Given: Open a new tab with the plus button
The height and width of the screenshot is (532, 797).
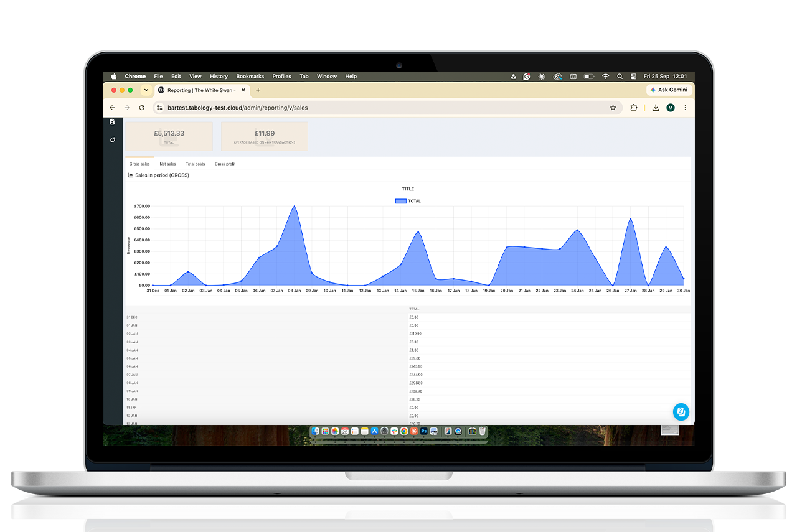Looking at the screenshot, I should click(258, 90).
